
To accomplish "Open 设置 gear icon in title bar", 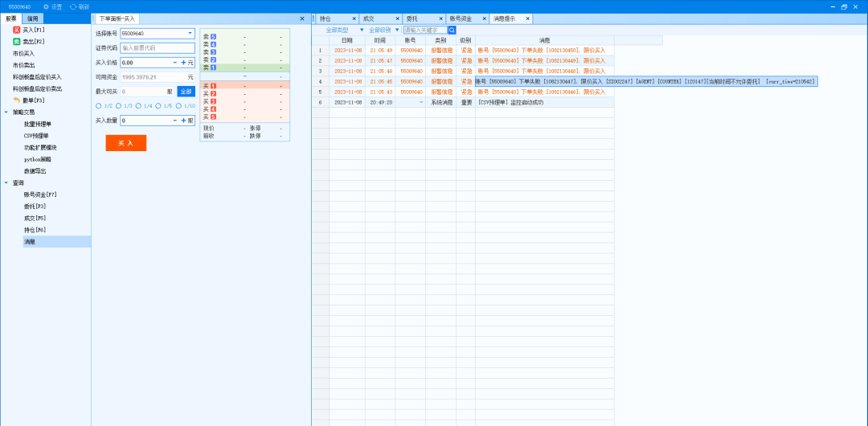I will click(x=46, y=6).
